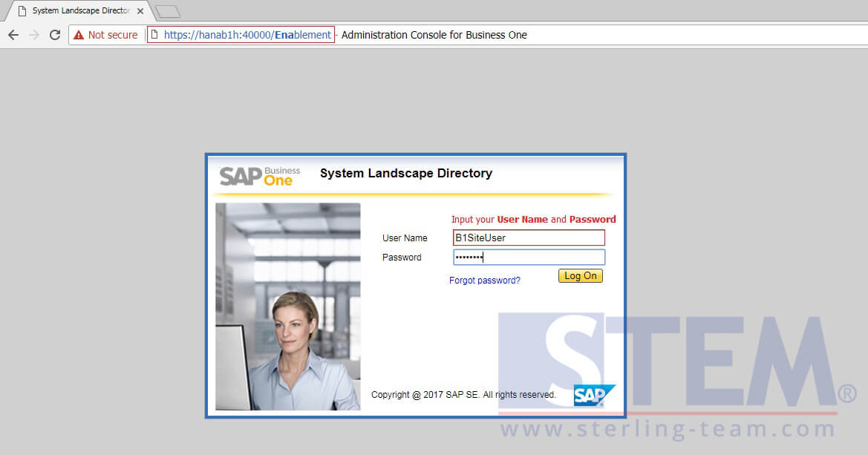Screen dimensions: 868x455
Task: Click the hanab1h:40000/Enablement URL in address bar
Action: coord(247,35)
